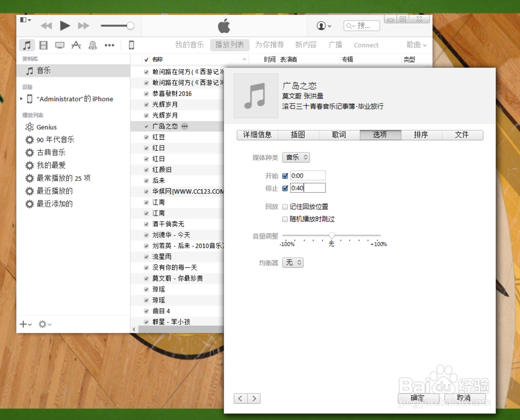The image size is (520, 420).
Task: Select the Apps icon in toolbar
Action: tap(76, 45)
